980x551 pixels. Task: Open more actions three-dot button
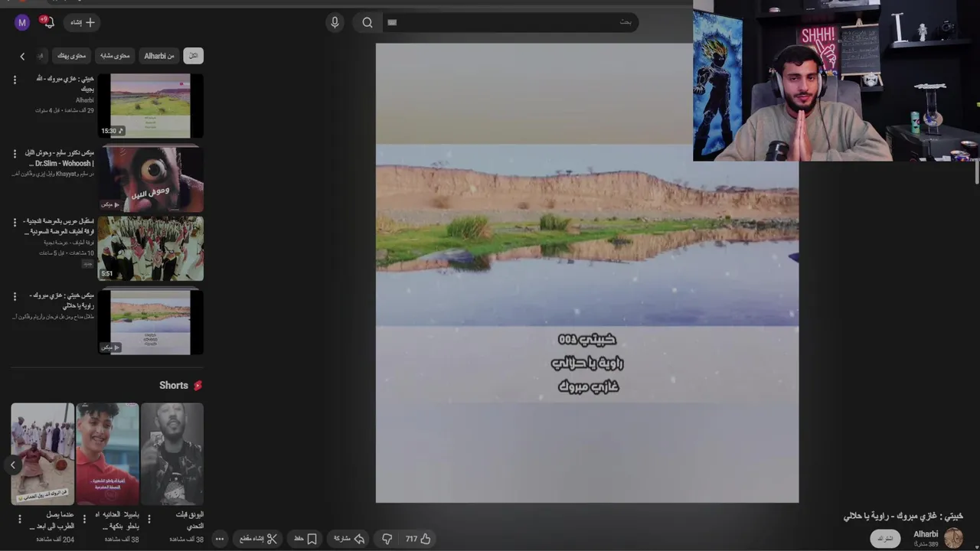(219, 539)
